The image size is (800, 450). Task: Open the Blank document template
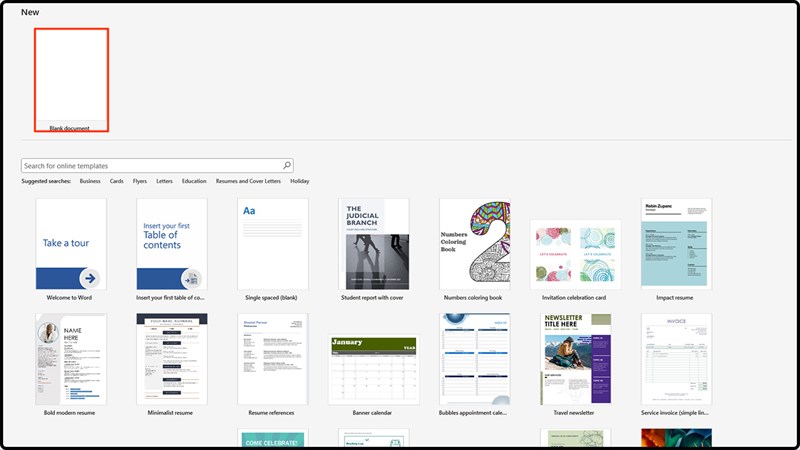pyautogui.click(x=71, y=80)
